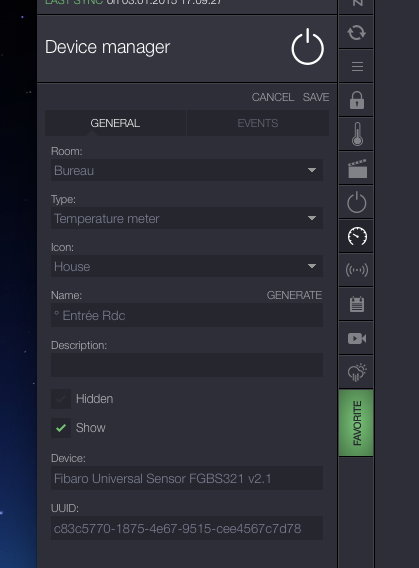Open the Type dropdown Temperature meter

click(187, 218)
